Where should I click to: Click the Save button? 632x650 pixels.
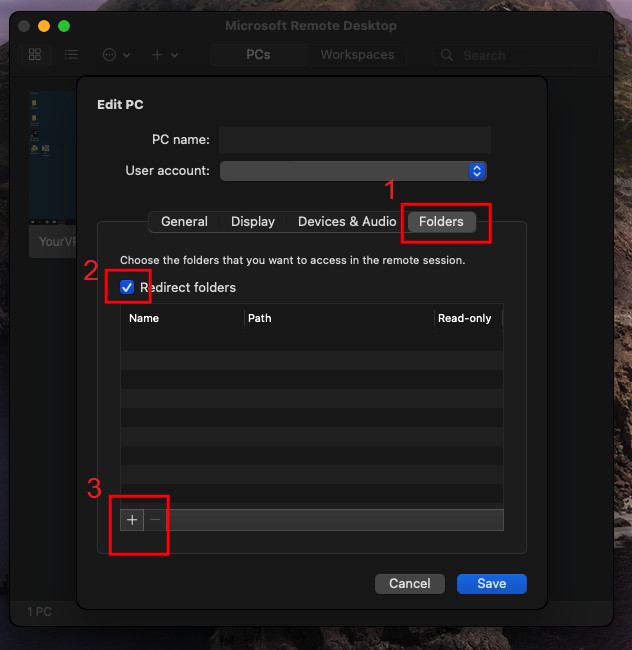(492, 583)
